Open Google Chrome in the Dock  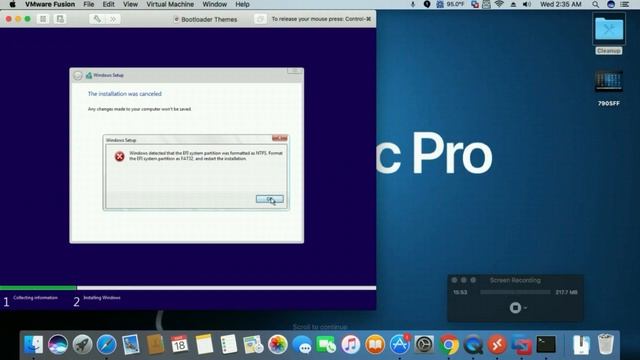(x=449, y=344)
